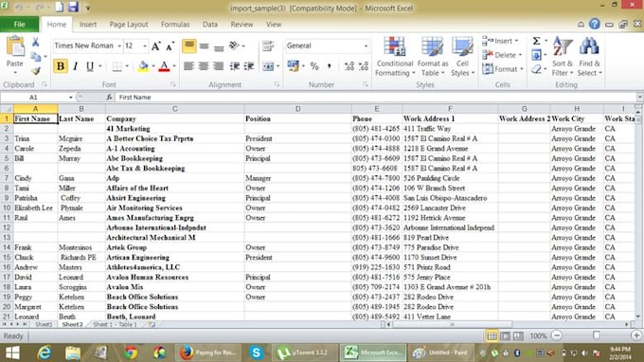Click the Cut scissors icon
644x362 pixels.
(x=36, y=42)
